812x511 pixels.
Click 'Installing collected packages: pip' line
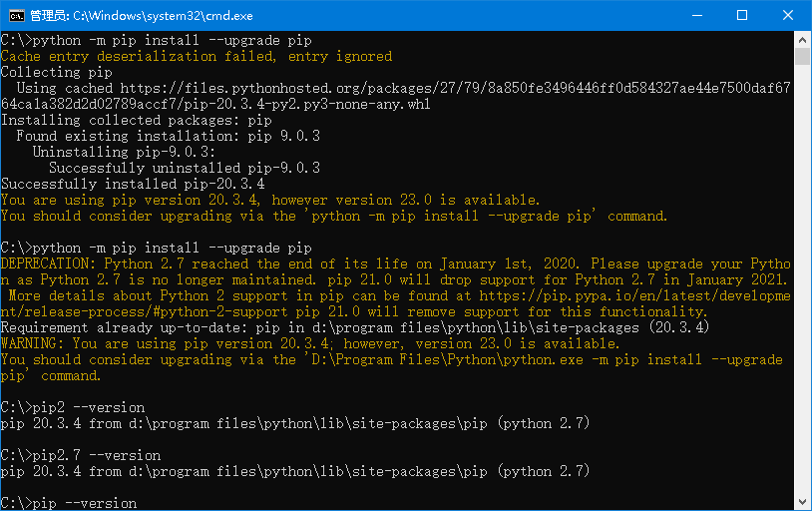tap(137, 120)
